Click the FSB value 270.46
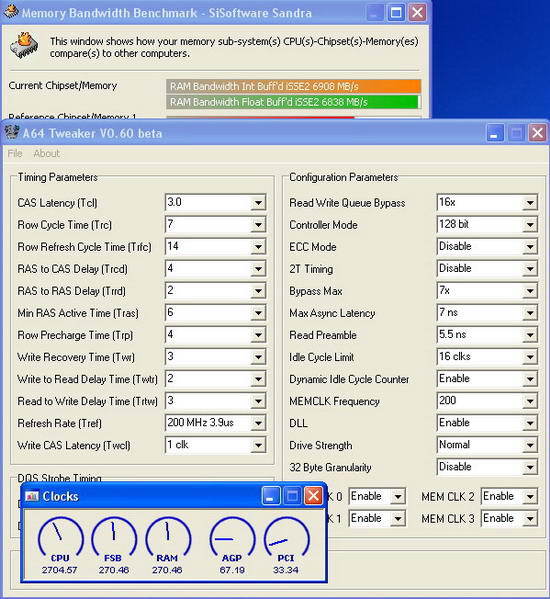 pos(113,570)
